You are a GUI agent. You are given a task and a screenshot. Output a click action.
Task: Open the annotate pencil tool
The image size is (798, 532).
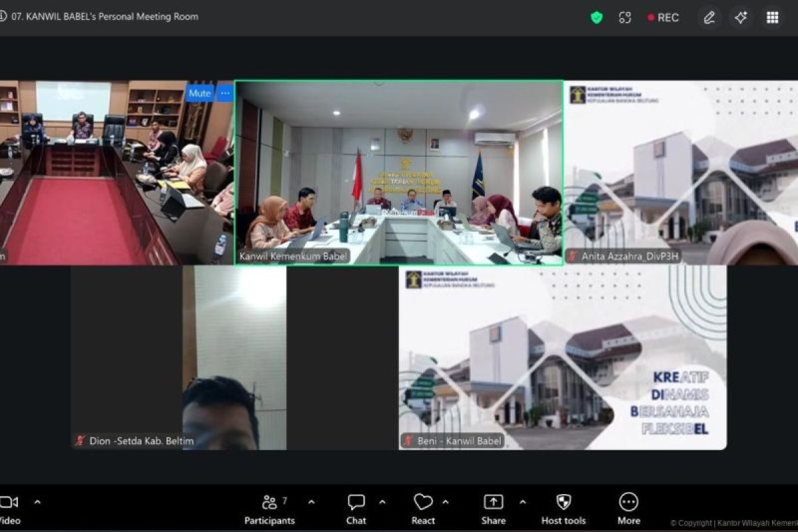tap(710, 18)
